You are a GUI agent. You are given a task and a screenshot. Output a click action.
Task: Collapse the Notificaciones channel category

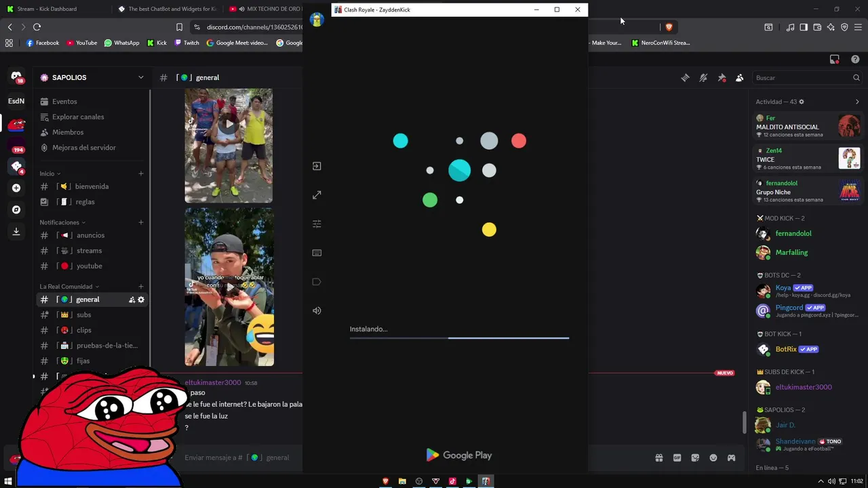[62, 222]
